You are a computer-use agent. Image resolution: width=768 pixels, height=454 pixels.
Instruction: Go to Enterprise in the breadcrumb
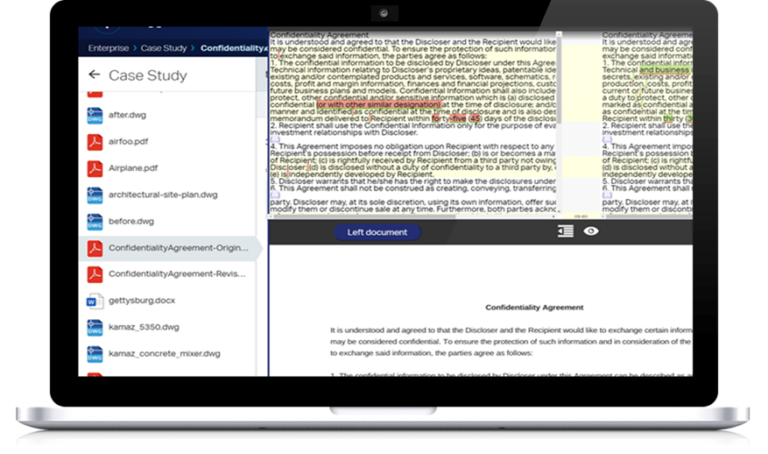108,48
